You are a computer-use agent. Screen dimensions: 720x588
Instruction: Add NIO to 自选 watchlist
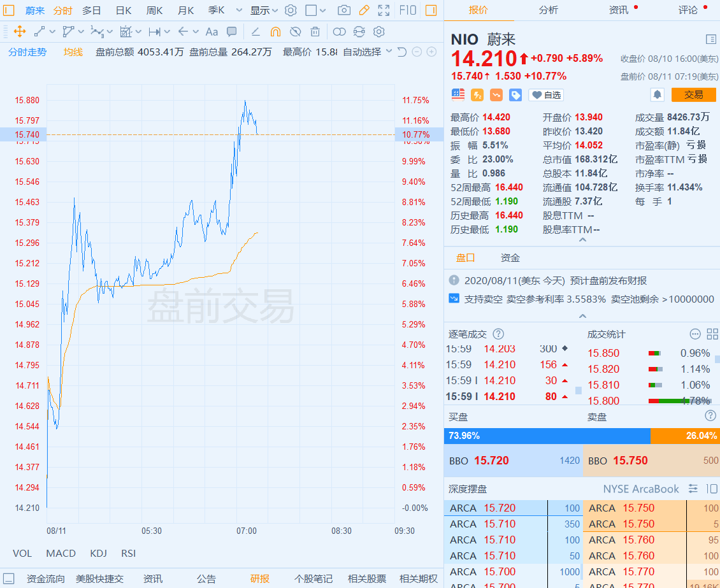pyautogui.click(x=546, y=95)
